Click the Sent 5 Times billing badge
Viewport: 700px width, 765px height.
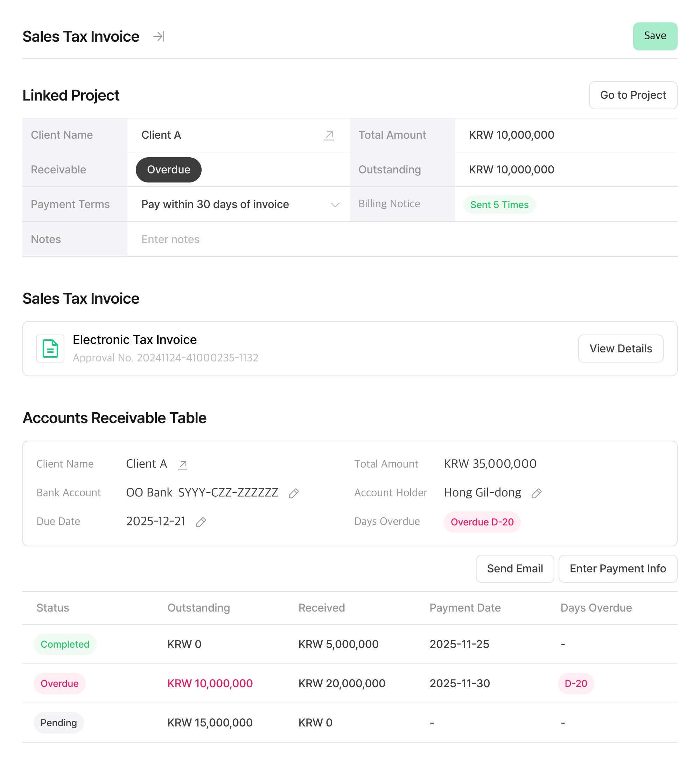[x=499, y=205]
